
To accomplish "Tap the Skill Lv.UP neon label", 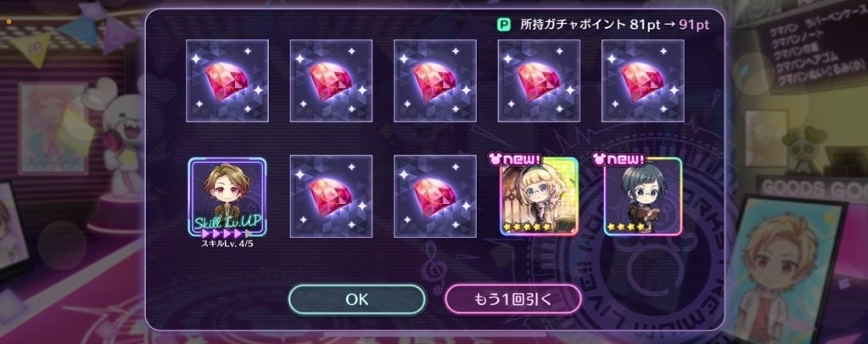I will coord(227,223).
